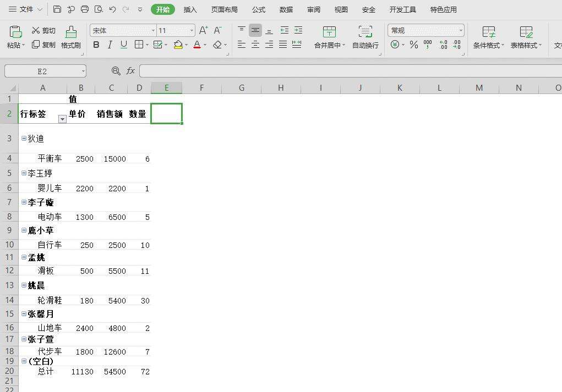This screenshot has width=562, height=392.
Task: Toggle Italic formatting
Action: [110, 45]
